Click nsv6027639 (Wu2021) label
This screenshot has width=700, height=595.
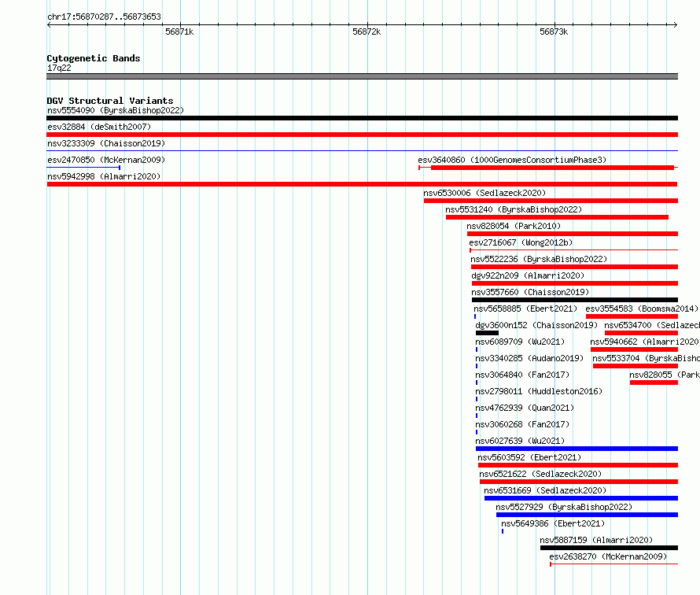pyautogui.click(x=520, y=441)
